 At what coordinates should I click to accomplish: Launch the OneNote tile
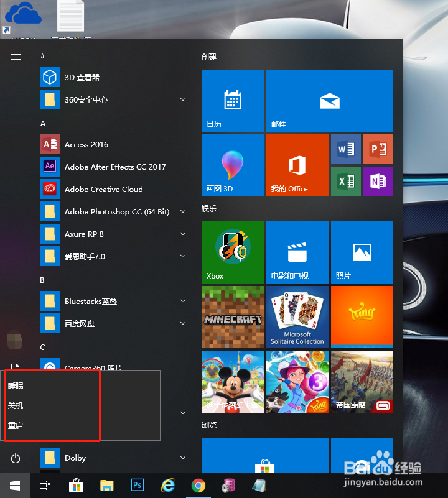point(378,182)
